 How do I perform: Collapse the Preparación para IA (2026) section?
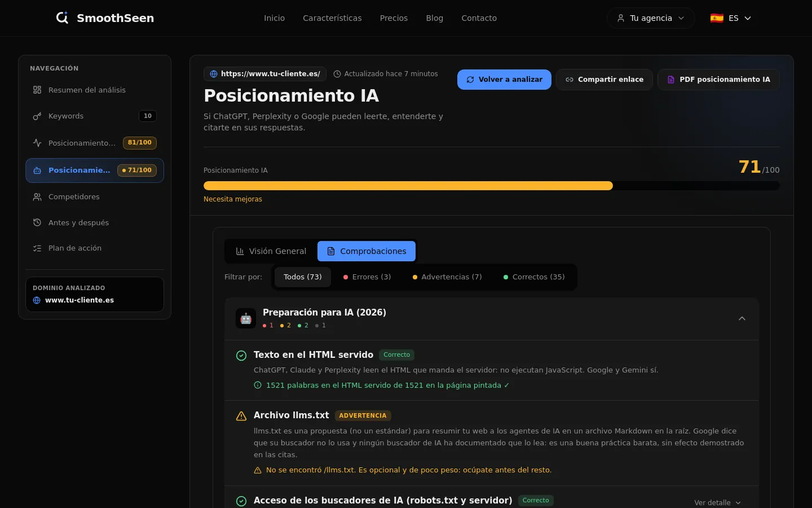(x=742, y=318)
